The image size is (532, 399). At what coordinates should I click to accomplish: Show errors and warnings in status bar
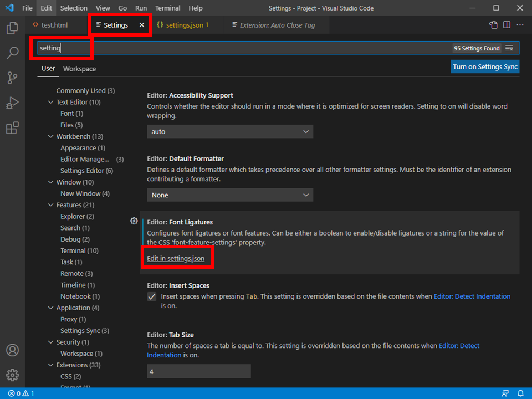pos(21,393)
